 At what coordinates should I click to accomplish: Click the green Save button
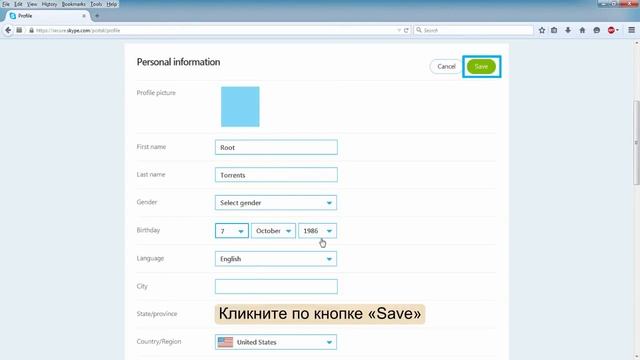(x=481, y=67)
